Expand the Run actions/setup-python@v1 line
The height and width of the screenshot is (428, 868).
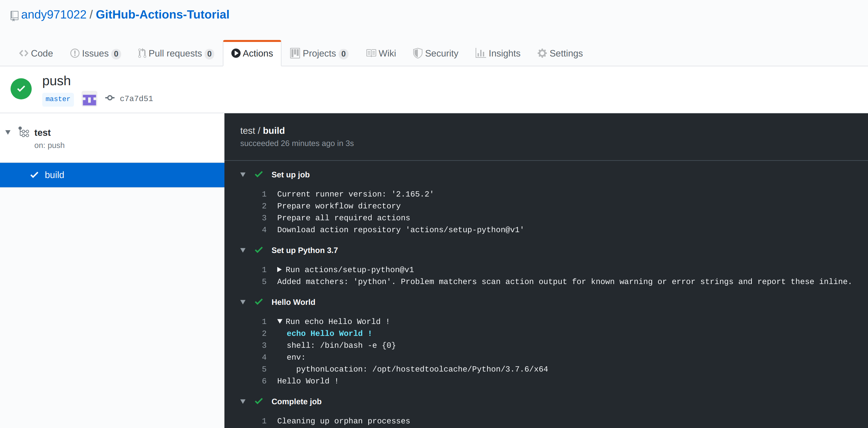(x=279, y=269)
